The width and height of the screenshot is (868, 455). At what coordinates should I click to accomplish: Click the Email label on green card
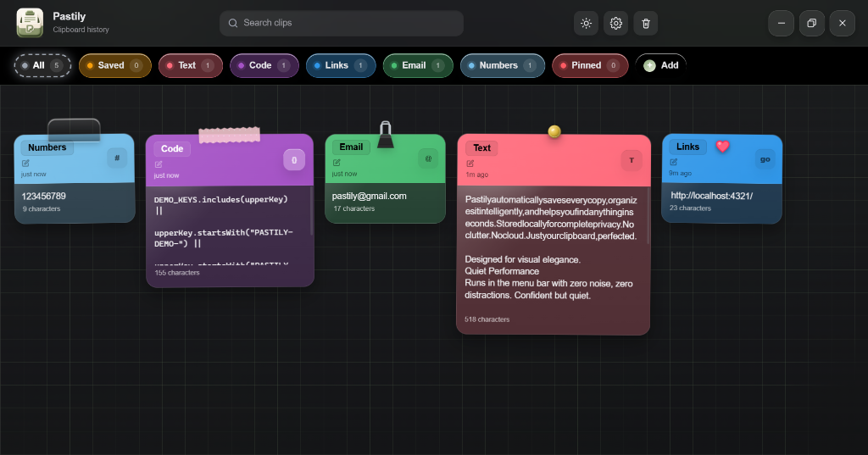pyautogui.click(x=351, y=147)
